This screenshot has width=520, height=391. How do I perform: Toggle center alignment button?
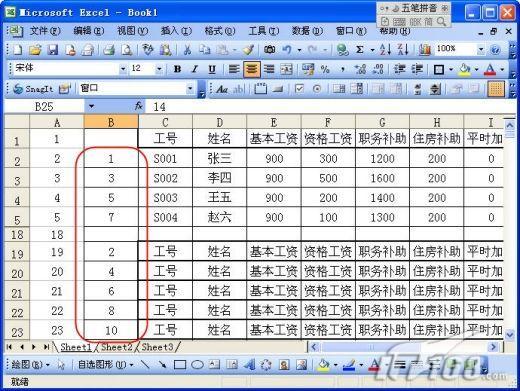(x=252, y=69)
